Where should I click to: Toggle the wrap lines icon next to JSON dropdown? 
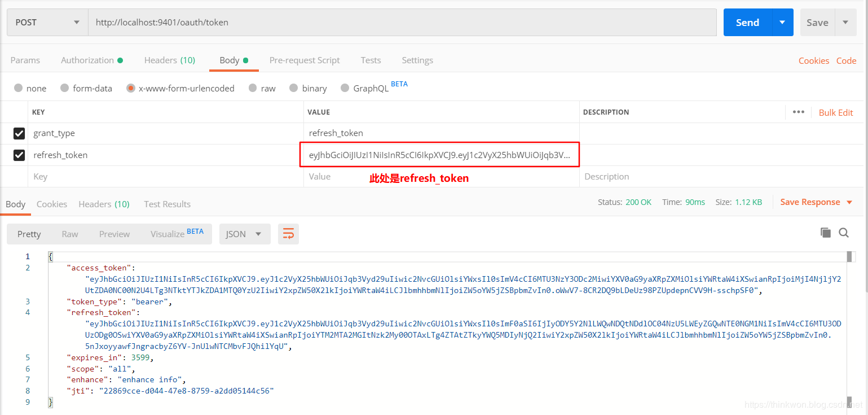[x=288, y=233]
